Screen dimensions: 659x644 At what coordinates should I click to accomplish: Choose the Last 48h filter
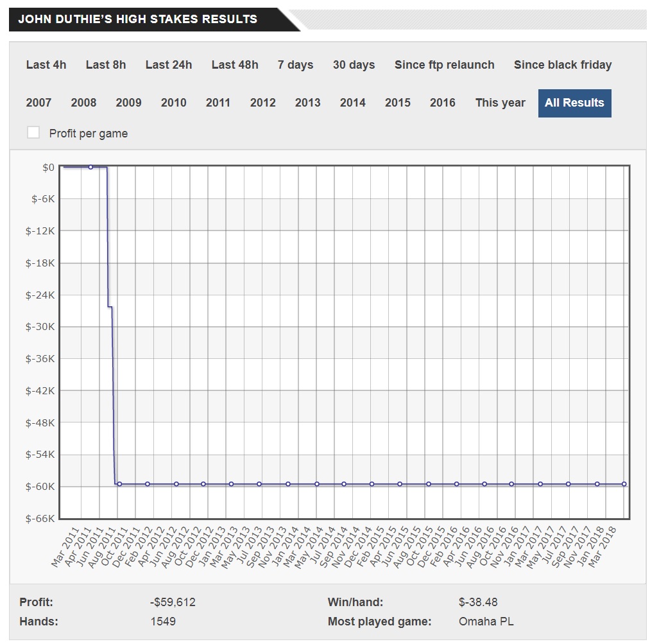point(235,65)
